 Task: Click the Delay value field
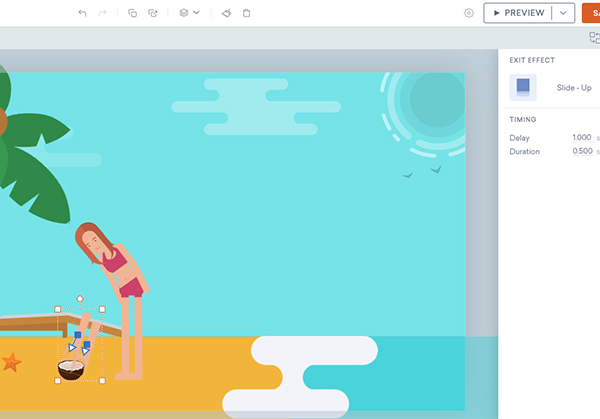pos(581,138)
